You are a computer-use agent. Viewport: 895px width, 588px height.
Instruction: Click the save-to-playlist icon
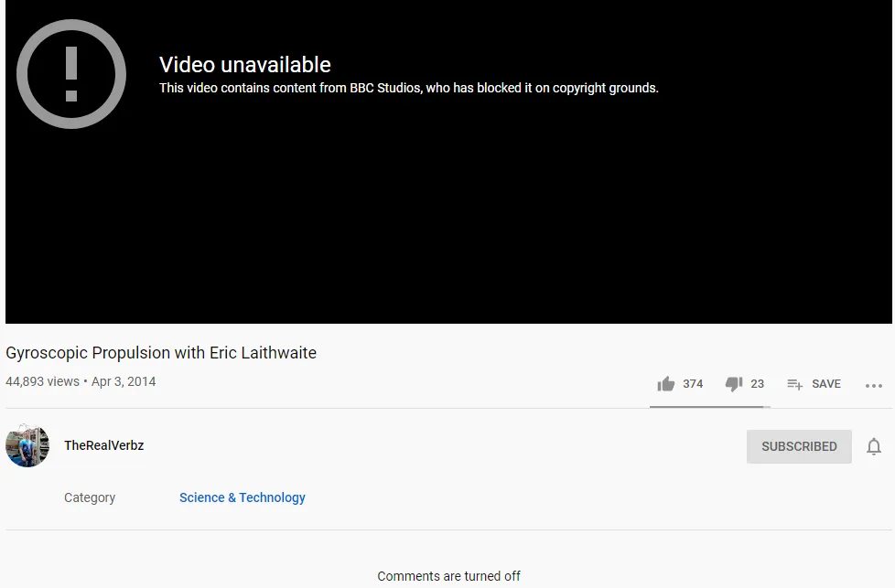point(794,384)
